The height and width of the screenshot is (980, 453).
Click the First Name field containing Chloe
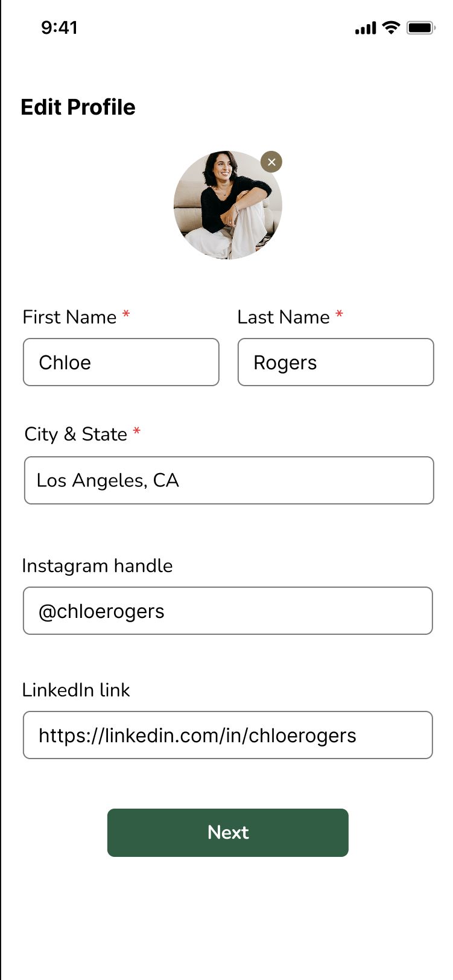(x=121, y=362)
